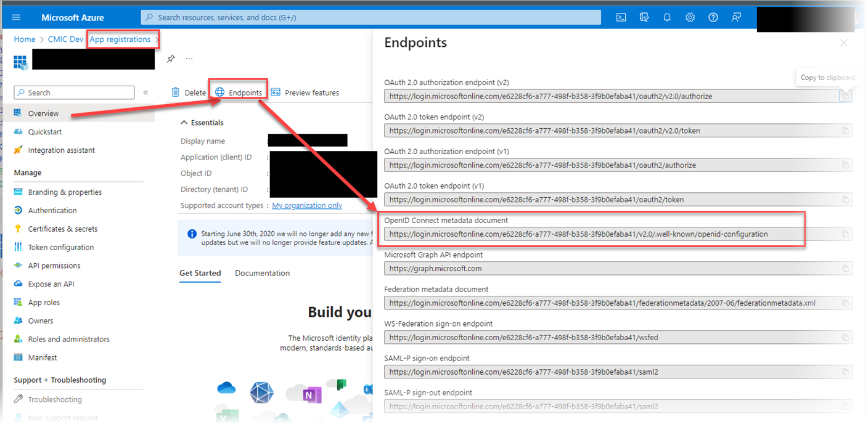Copy the SAML-P sign-on endpoint
This screenshot has width=868, height=424.
pyautogui.click(x=846, y=372)
